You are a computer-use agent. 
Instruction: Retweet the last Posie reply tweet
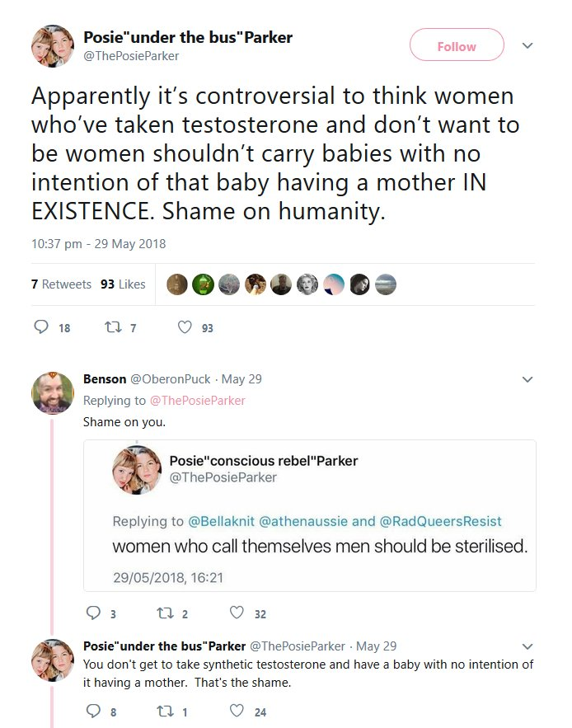pos(162,712)
